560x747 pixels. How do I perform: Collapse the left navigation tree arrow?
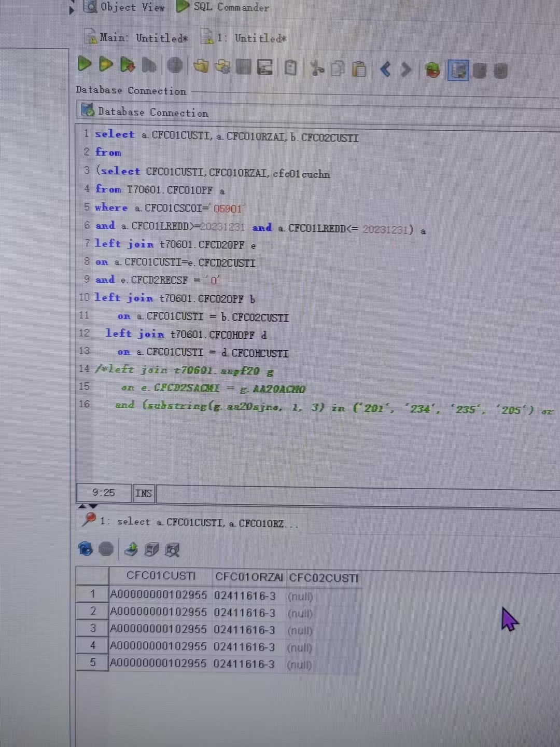pos(72,9)
